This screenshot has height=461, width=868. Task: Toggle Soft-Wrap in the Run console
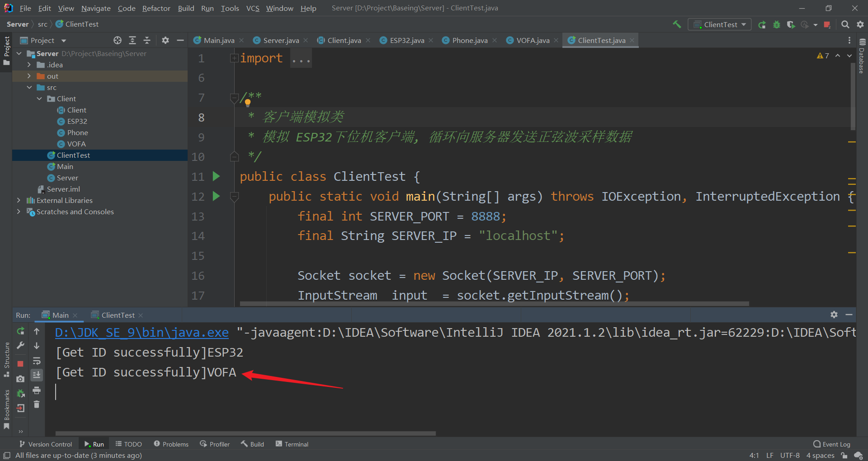pos(37,361)
